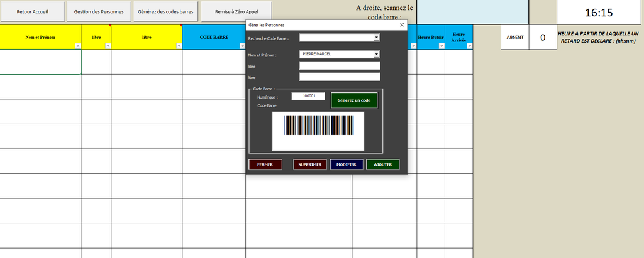Click first libre text field in dialog
The height and width of the screenshot is (258, 644).
340,66
